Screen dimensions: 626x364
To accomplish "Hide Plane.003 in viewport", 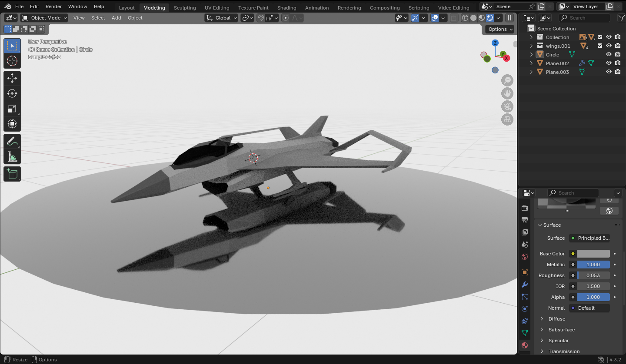I will tap(609, 72).
